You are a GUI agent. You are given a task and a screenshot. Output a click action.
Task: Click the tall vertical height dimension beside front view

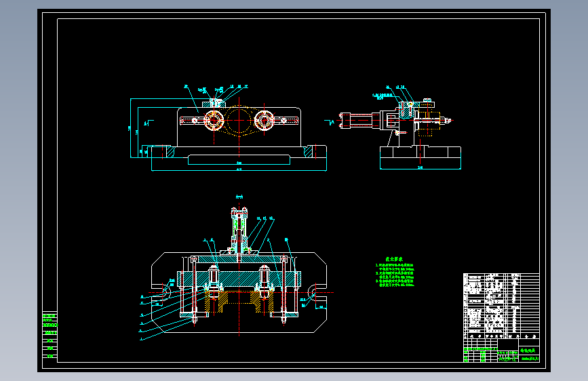click(x=130, y=128)
